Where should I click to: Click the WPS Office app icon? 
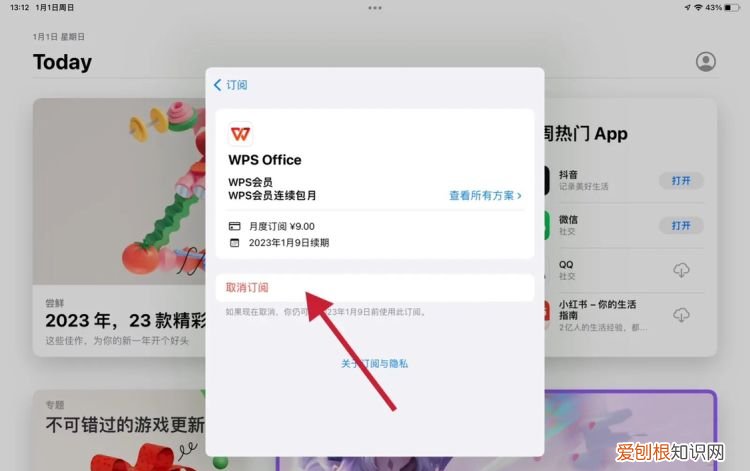[240, 134]
